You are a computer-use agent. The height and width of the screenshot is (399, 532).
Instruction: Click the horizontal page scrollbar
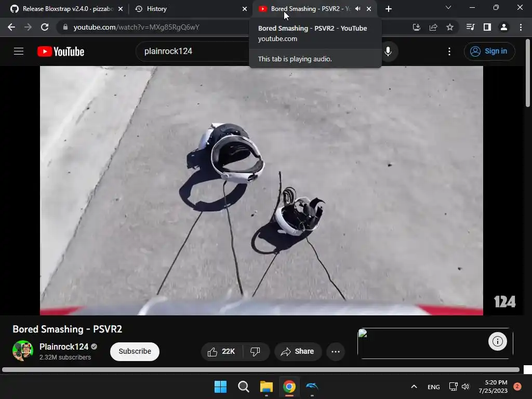click(261, 370)
